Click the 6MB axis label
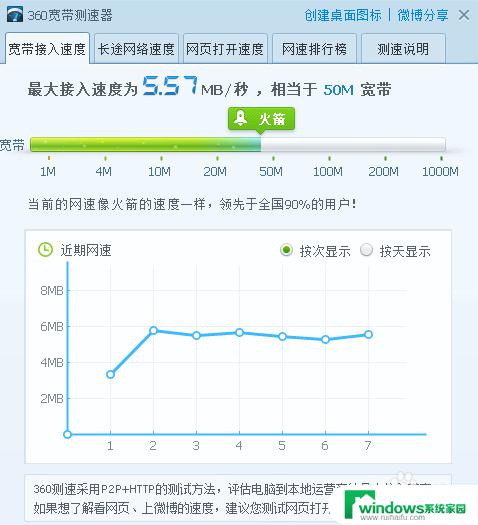Screen dimensions: 478x525 pyautogui.click(x=52, y=326)
